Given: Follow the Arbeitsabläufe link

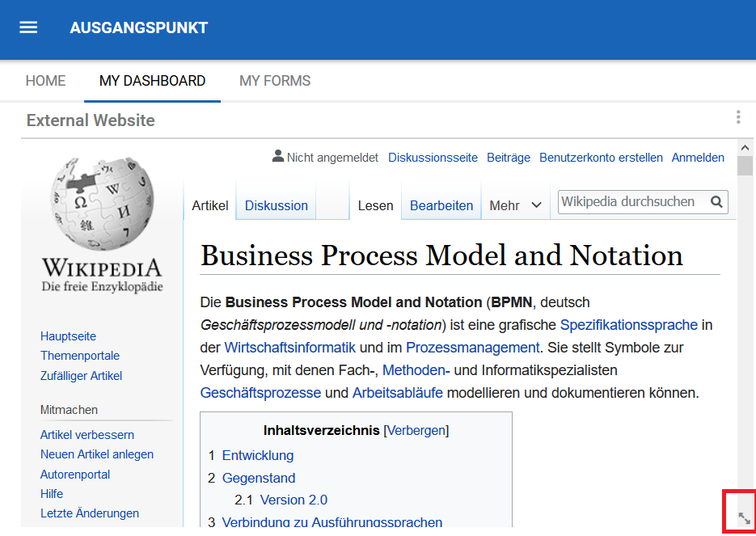Looking at the screenshot, I should point(398,393).
